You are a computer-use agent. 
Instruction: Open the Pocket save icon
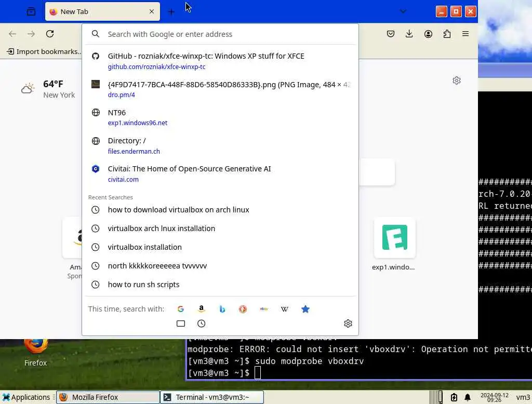pyautogui.click(x=391, y=34)
